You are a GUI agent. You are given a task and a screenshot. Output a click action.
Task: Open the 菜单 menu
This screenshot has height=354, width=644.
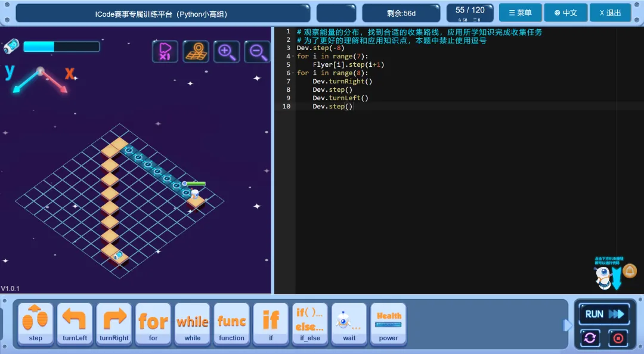[521, 13]
